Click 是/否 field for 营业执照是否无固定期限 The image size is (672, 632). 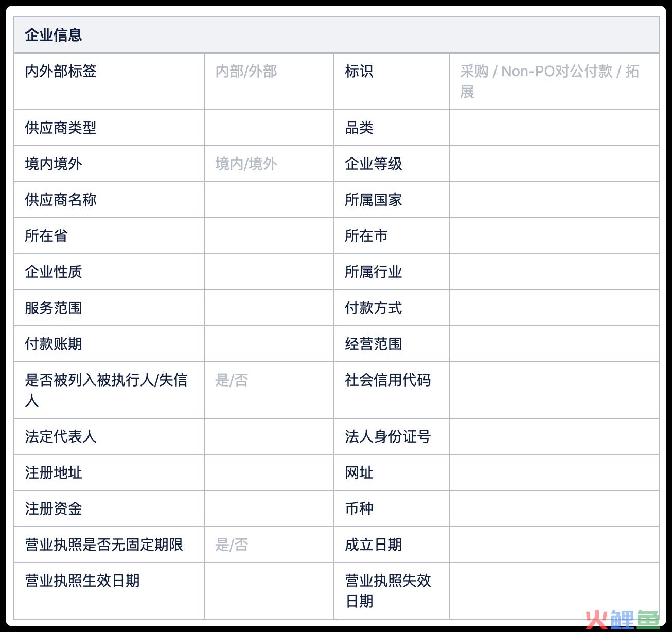pos(232,545)
